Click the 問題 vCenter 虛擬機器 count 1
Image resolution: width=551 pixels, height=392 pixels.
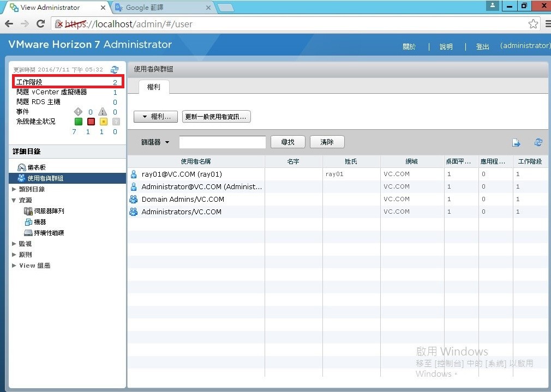tap(115, 92)
